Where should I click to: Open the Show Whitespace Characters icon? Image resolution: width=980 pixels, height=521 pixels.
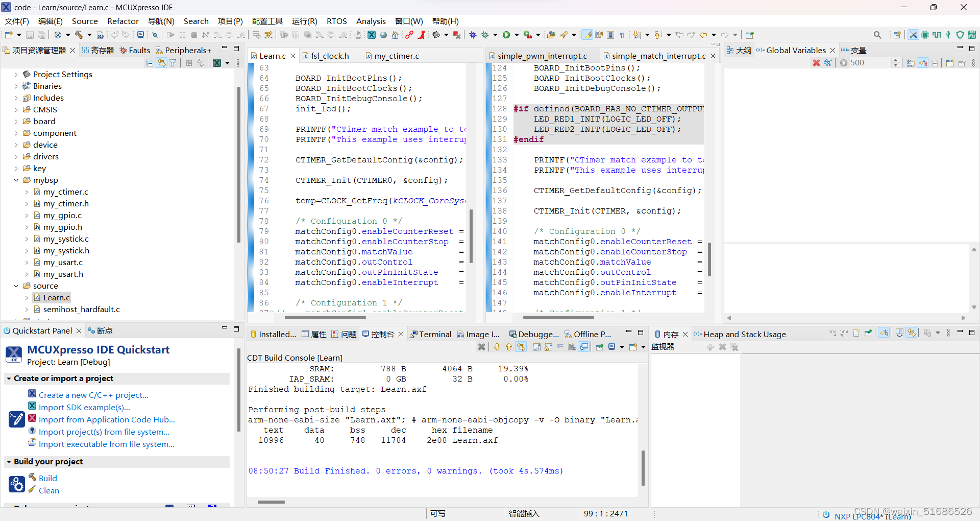coord(622,35)
